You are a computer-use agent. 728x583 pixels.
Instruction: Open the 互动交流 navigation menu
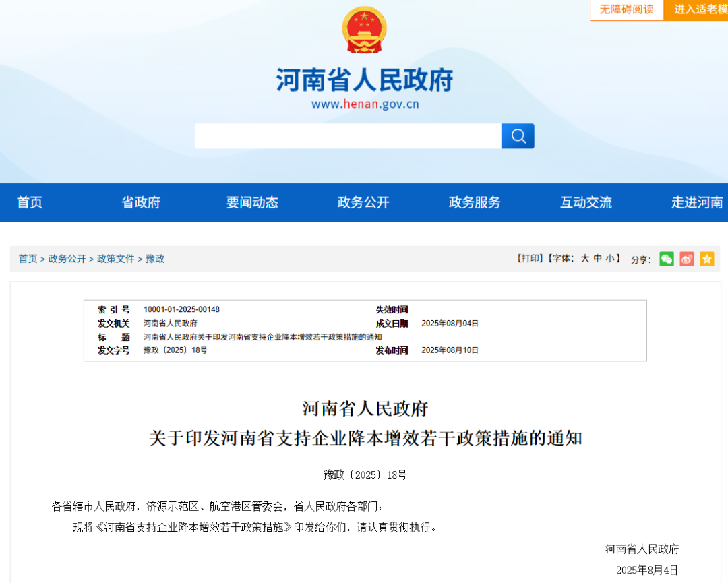(x=585, y=202)
